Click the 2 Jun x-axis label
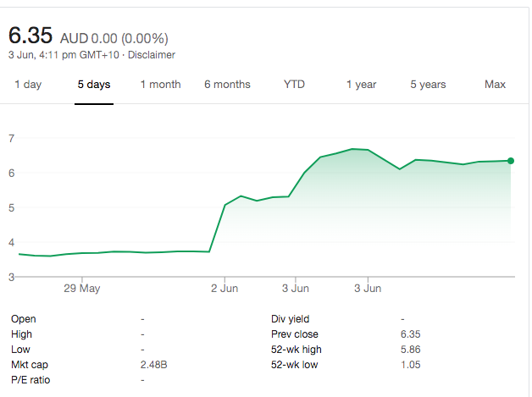532x397 pixels. pyautogui.click(x=224, y=289)
